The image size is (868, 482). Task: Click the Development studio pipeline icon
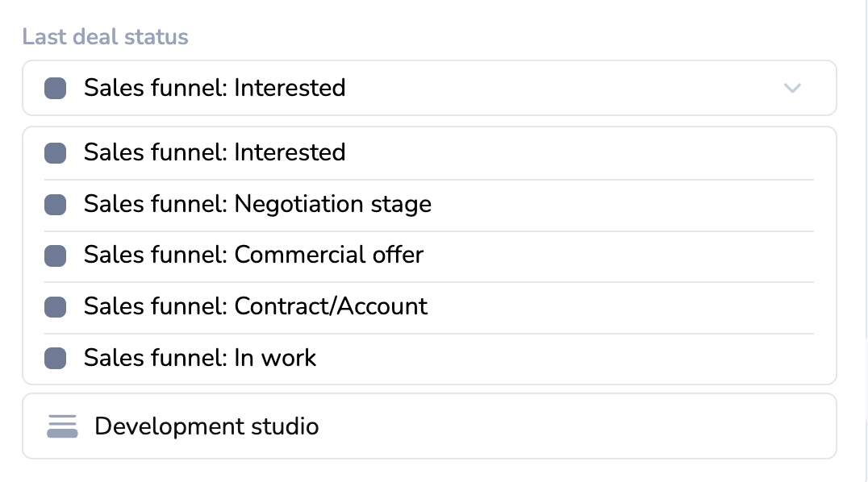click(62, 426)
